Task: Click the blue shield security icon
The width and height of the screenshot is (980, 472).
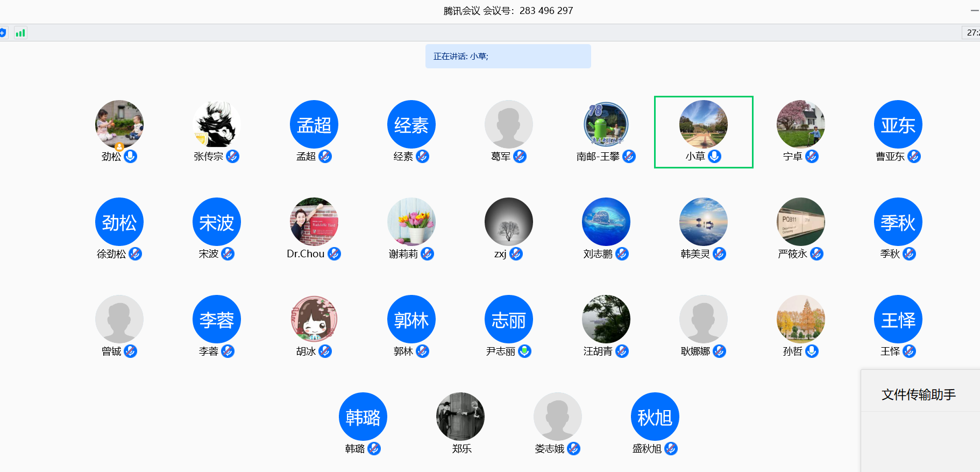Action: (3, 33)
